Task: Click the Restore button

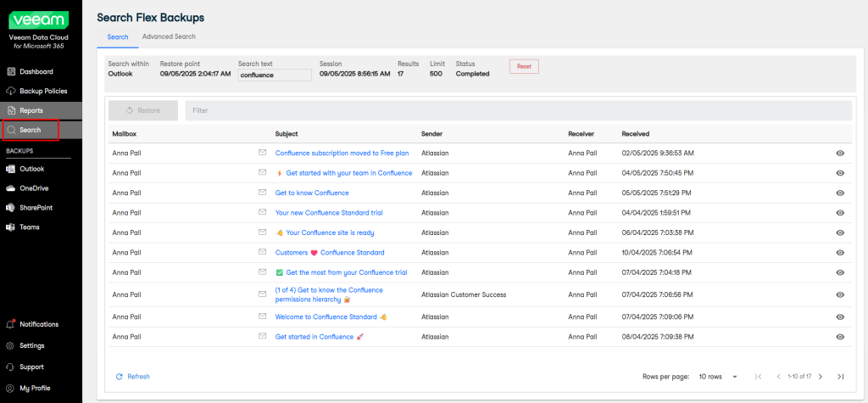Action: [x=143, y=110]
